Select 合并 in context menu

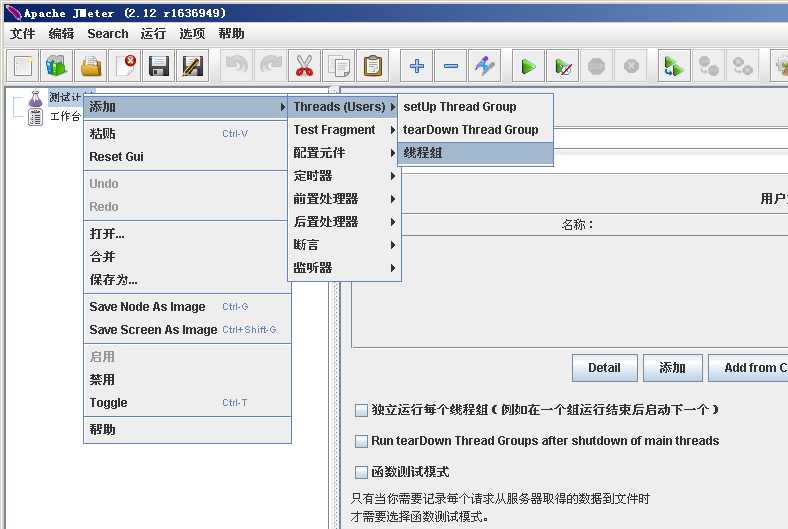pos(187,257)
